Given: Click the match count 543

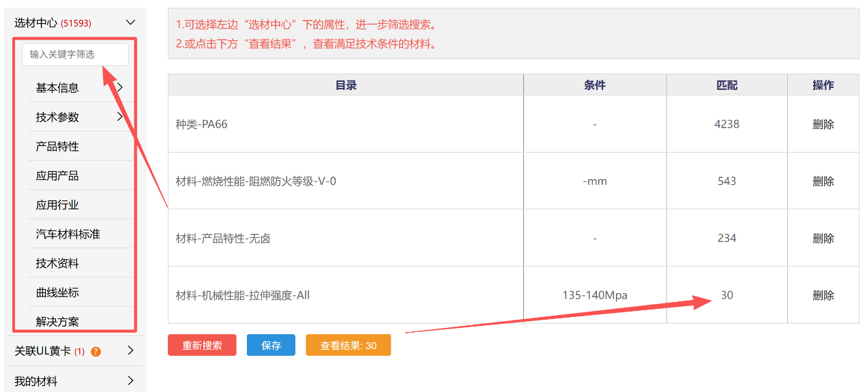Looking at the screenshot, I should [727, 181].
